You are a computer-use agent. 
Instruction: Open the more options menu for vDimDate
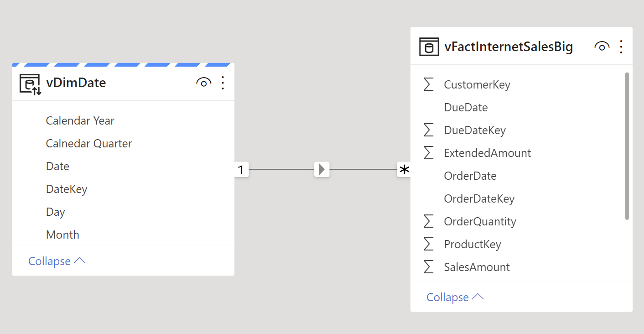coord(223,83)
